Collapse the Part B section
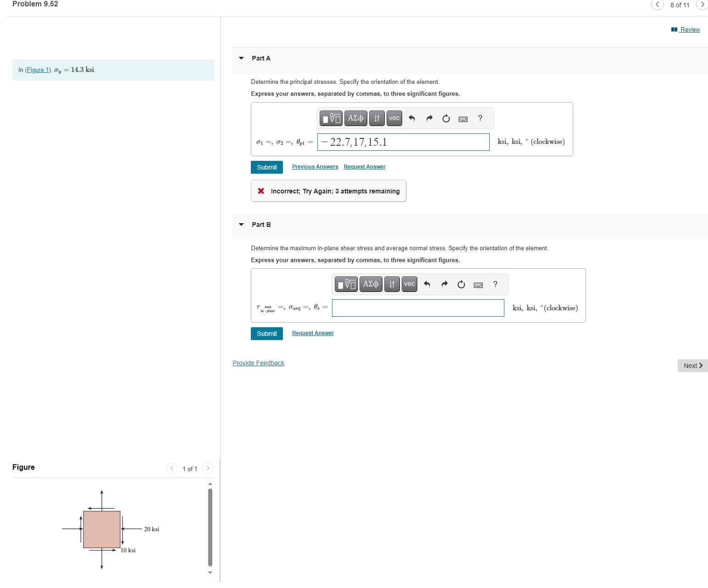The image size is (708, 588). (242, 225)
